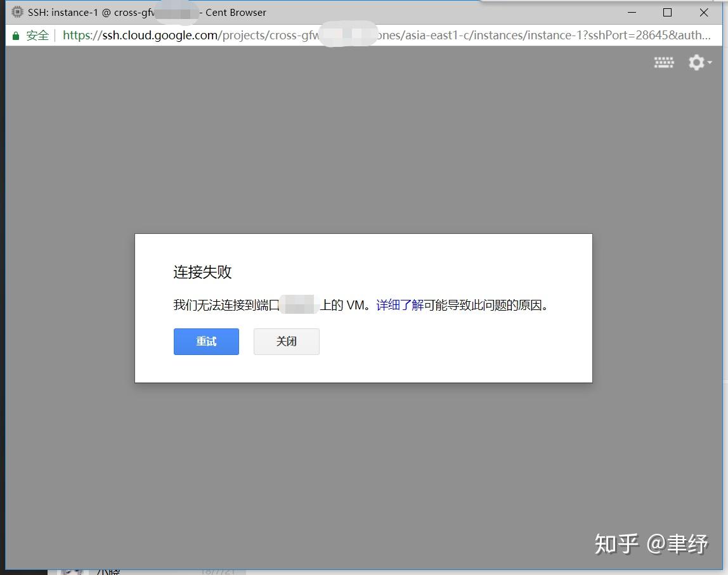Open the on-screen keyboard icon
728x575 pixels.
click(664, 62)
